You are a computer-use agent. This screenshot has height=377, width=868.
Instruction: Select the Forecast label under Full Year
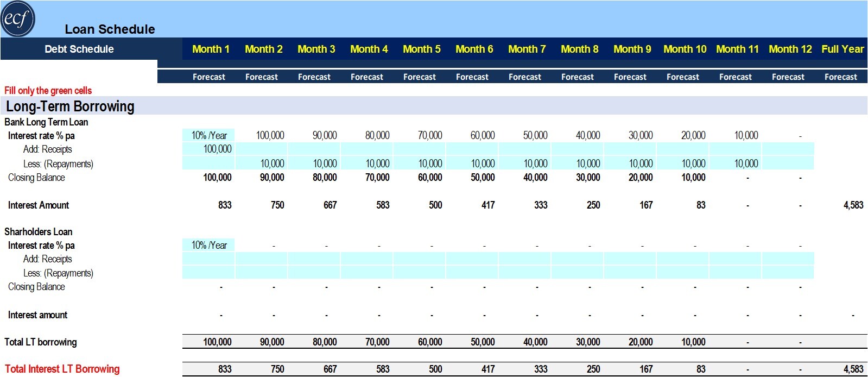pos(840,77)
